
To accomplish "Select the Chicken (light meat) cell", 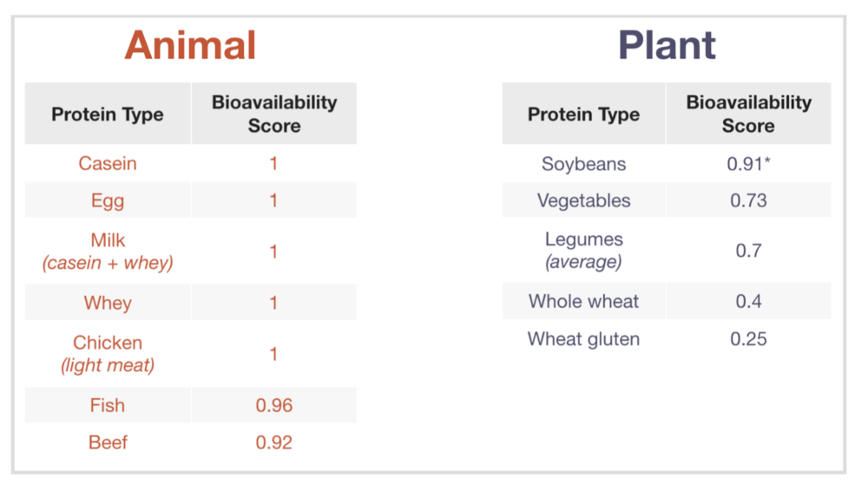I will click(108, 354).
